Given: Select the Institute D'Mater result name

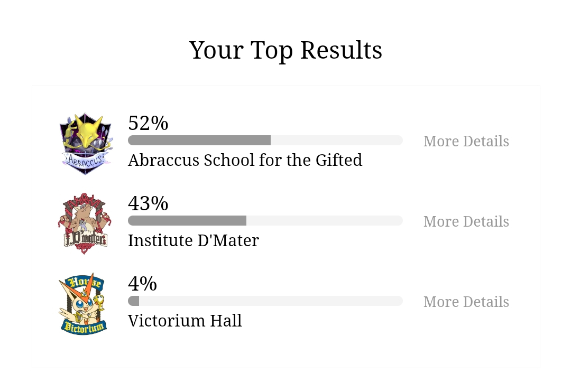Looking at the screenshot, I should 194,240.
